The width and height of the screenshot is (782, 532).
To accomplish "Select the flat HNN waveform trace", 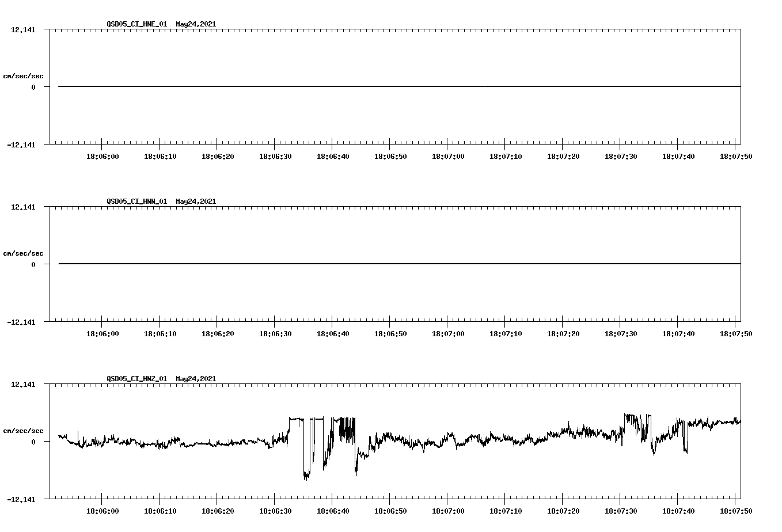I will tap(346, 264).
